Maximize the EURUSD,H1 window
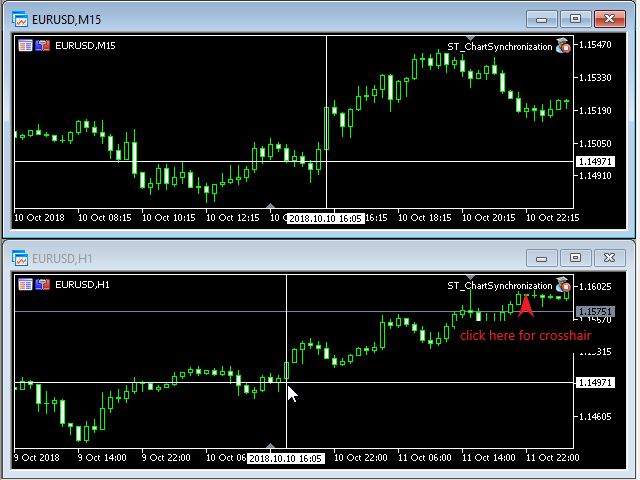 point(576,258)
